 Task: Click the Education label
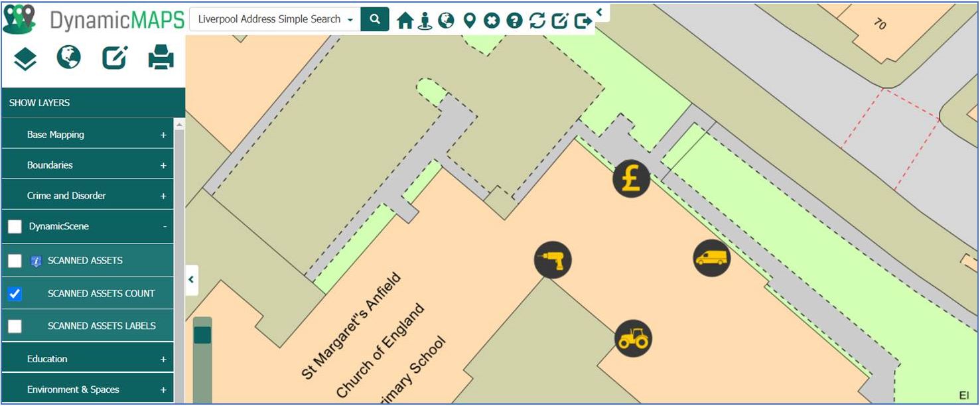(x=47, y=359)
